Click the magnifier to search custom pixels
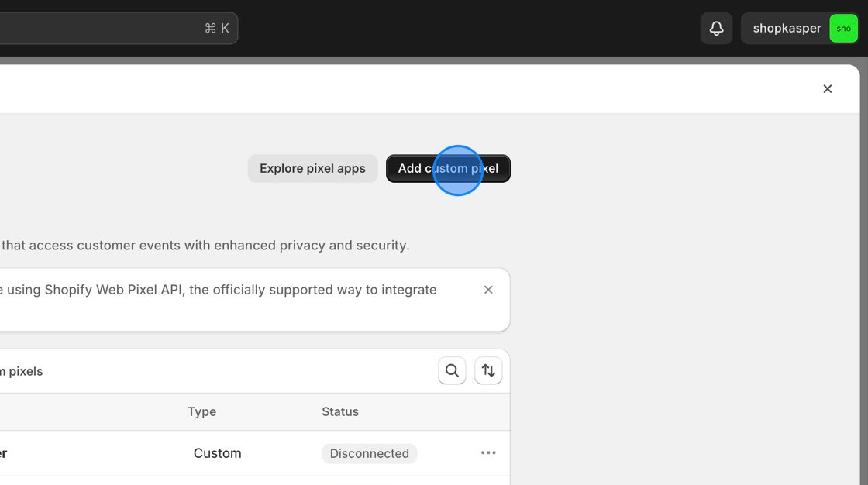The image size is (868, 485). coord(452,370)
